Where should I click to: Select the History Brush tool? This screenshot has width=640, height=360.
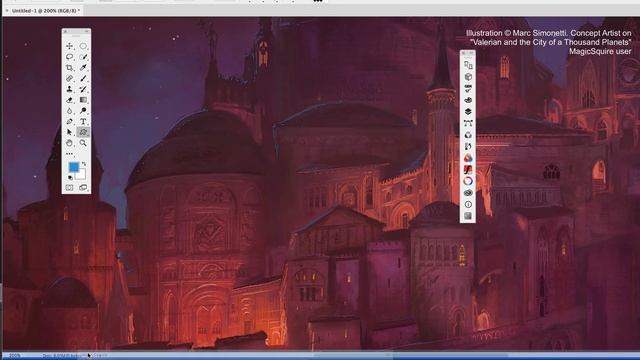click(83, 89)
